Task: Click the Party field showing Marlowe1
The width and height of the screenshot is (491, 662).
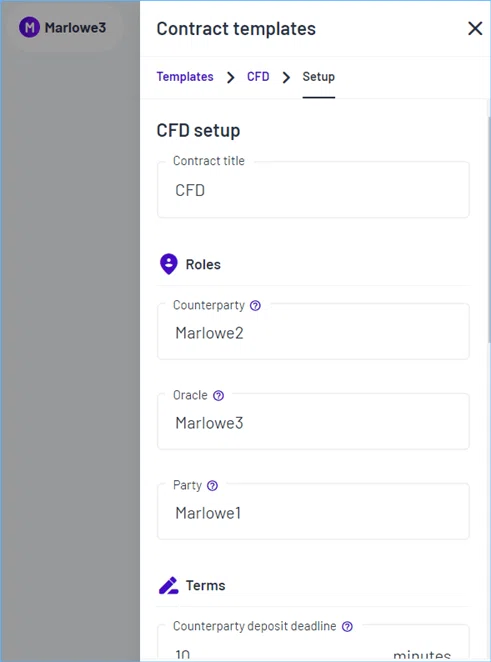Action: (x=313, y=512)
